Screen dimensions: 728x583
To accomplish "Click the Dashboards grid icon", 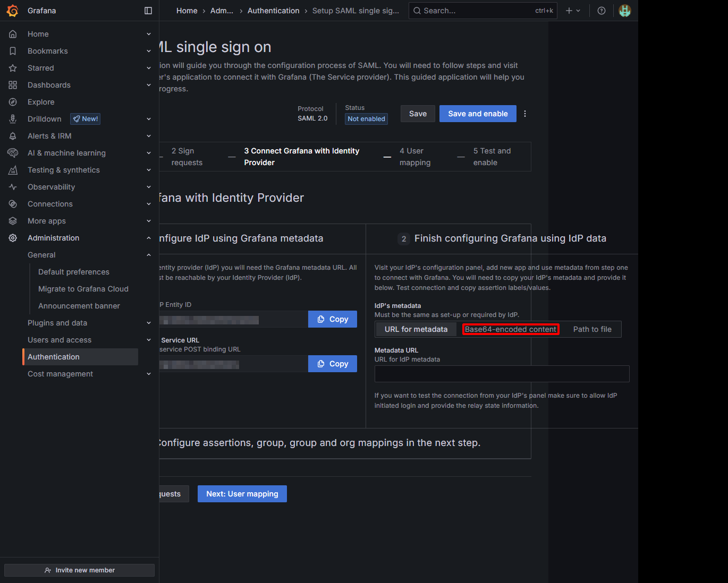I will click(x=13, y=85).
